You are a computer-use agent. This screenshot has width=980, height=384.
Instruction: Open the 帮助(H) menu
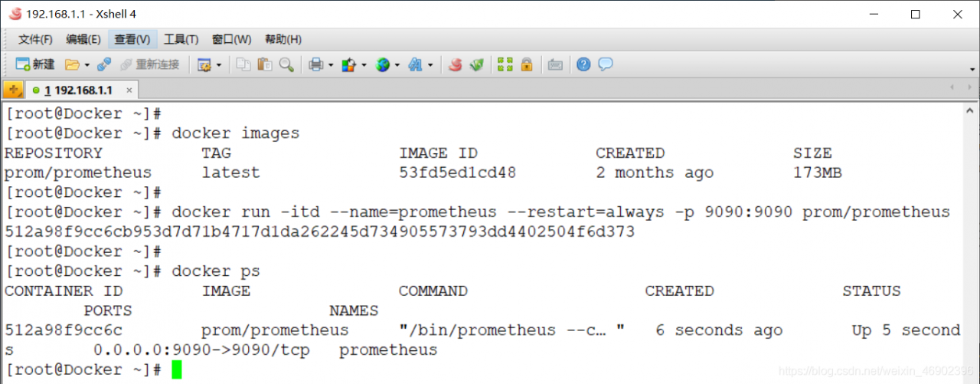click(283, 39)
